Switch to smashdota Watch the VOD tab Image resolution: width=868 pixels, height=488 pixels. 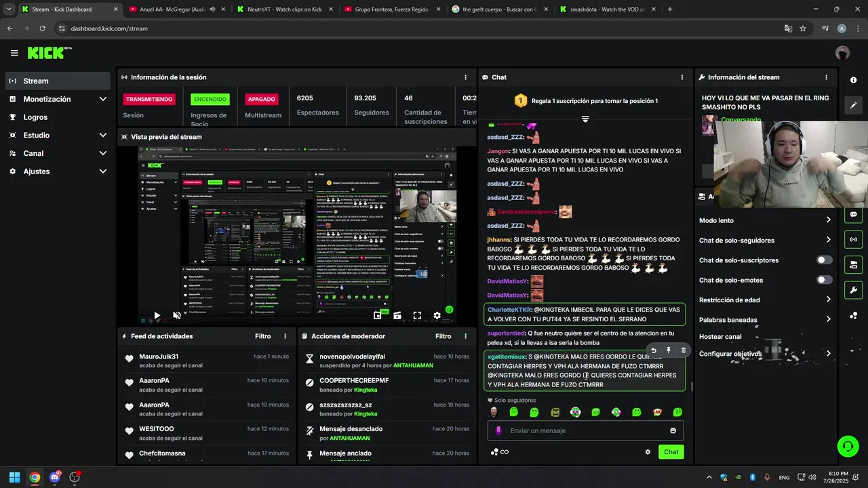tap(607, 9)
